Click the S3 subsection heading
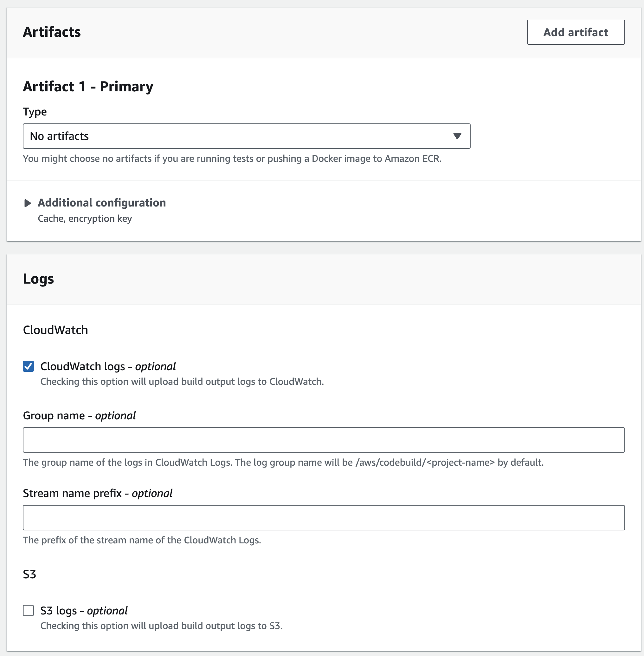The image size is (644, 656). 29,574
